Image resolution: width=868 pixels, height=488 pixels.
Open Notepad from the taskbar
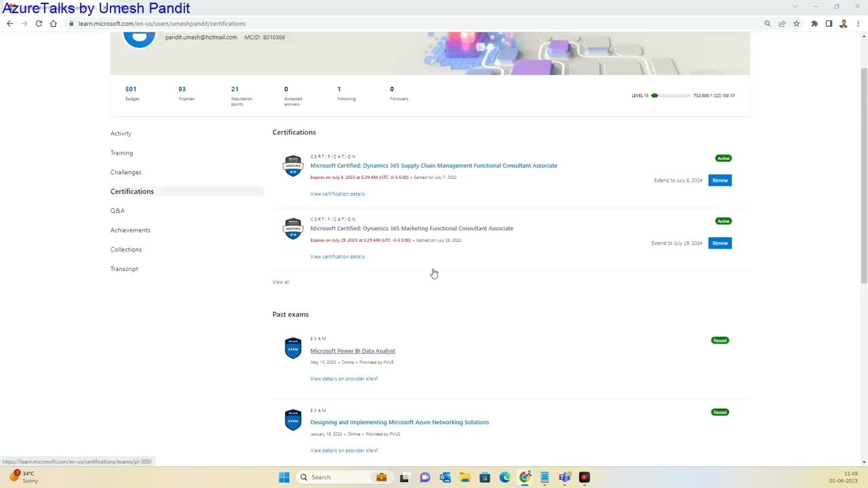click(x=545, y=477)
